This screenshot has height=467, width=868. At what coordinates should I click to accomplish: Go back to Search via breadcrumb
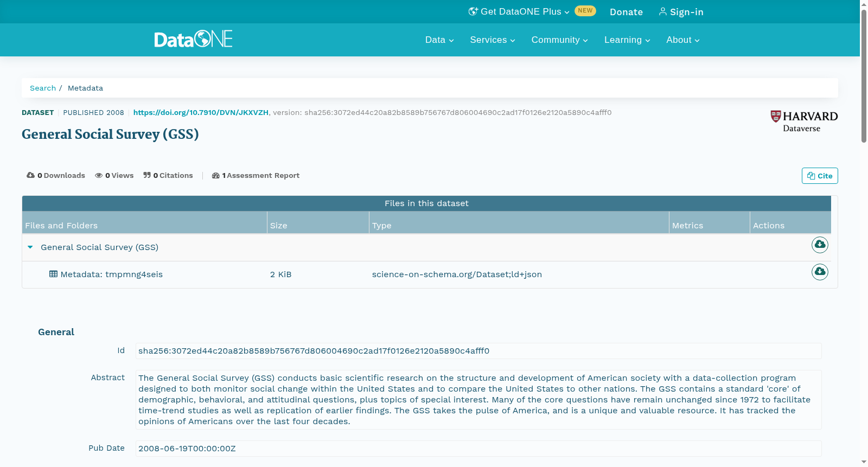pos(43,88)
